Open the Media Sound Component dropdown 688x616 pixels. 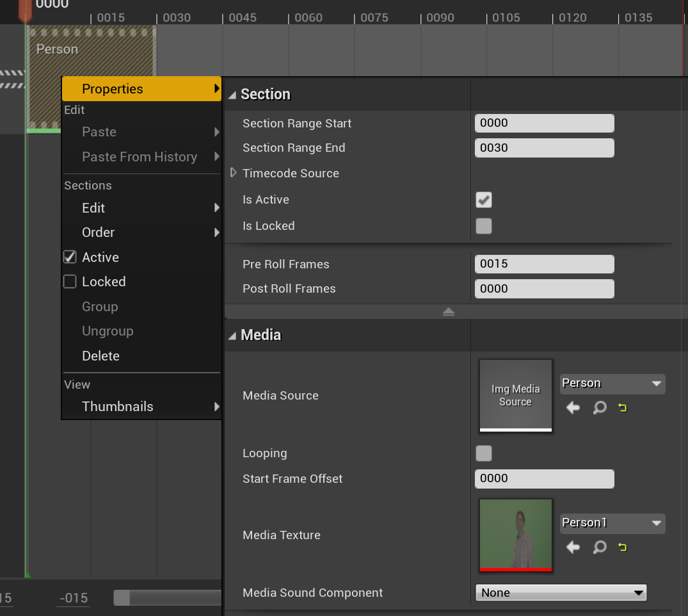pos(561,593)
